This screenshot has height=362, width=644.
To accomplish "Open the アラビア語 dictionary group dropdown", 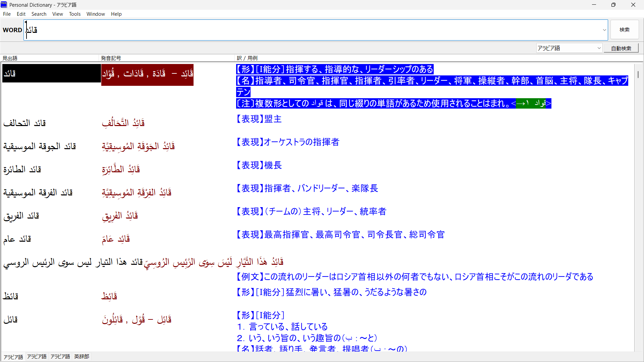I will (x=599, y=48).
